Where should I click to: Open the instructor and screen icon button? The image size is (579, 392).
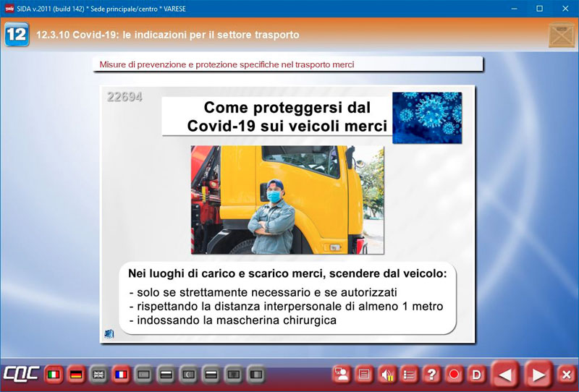coord(341,375)
